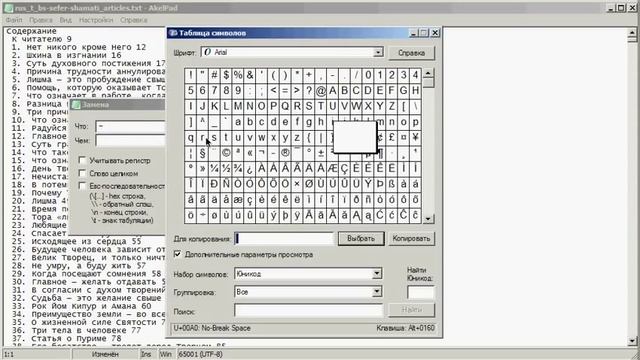The height and width of the screenshot is (360, 640).
Task: Enable Слово целиком checkbox
Action: (82, 173)
